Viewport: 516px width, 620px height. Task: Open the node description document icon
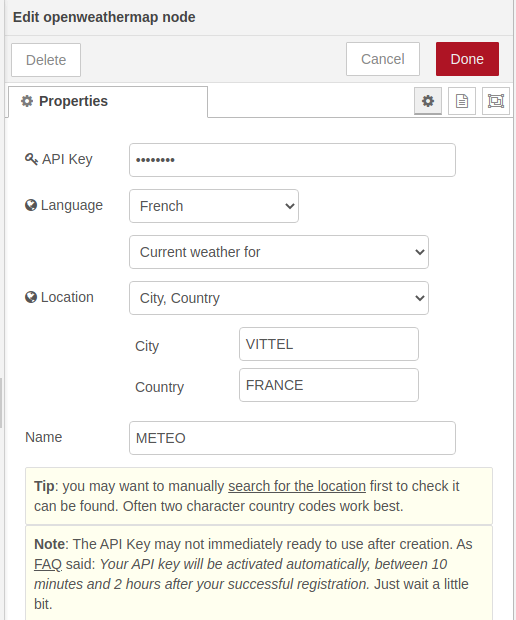tap(462, 101)
